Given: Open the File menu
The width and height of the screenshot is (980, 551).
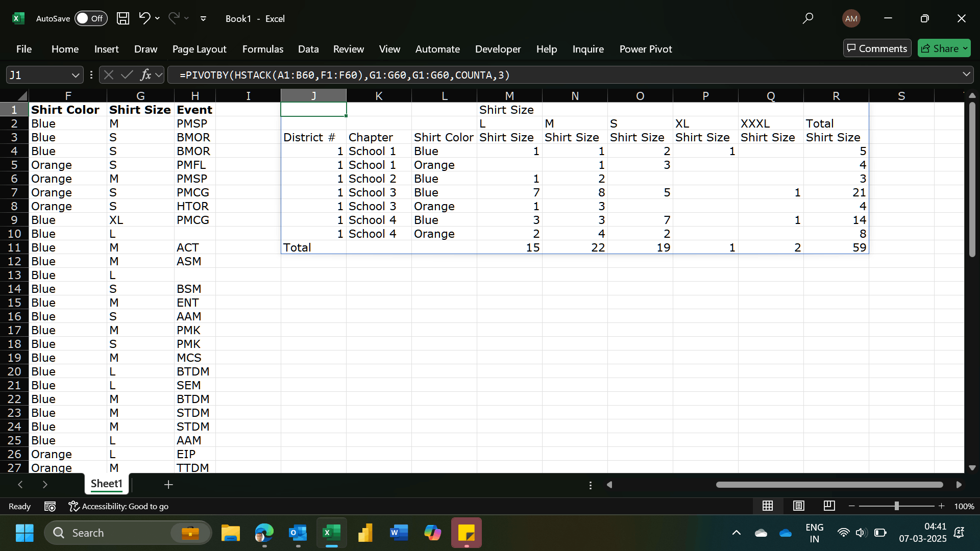Looking at the screenshot, I should click(x=24, y=49).
